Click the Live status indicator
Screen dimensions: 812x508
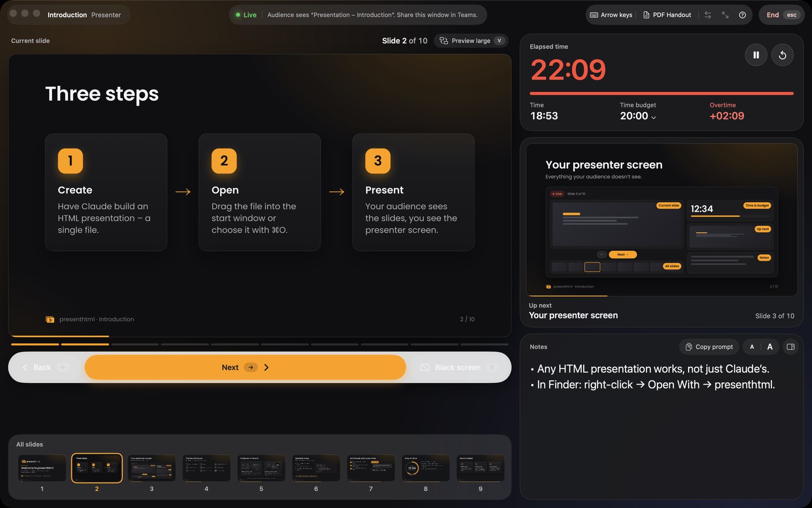(246, 15)
